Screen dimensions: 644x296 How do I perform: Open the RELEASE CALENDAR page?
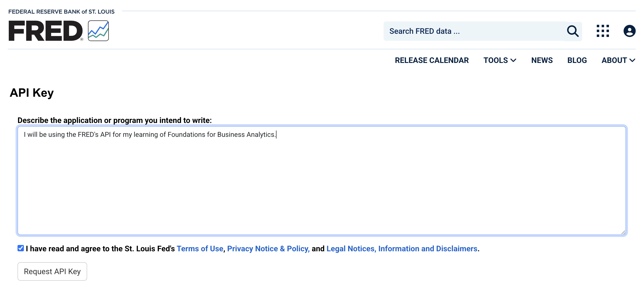(x=432, y=61)
